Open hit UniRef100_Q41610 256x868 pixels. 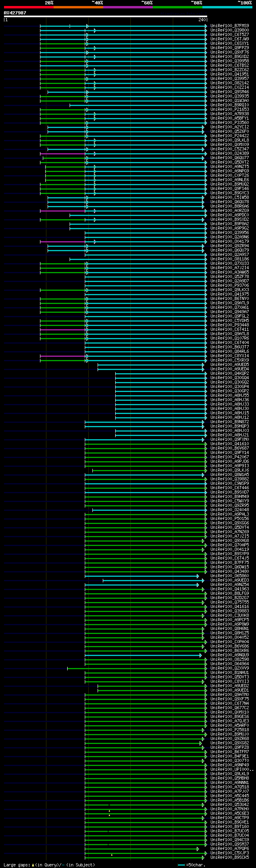(x=230, y=444)
